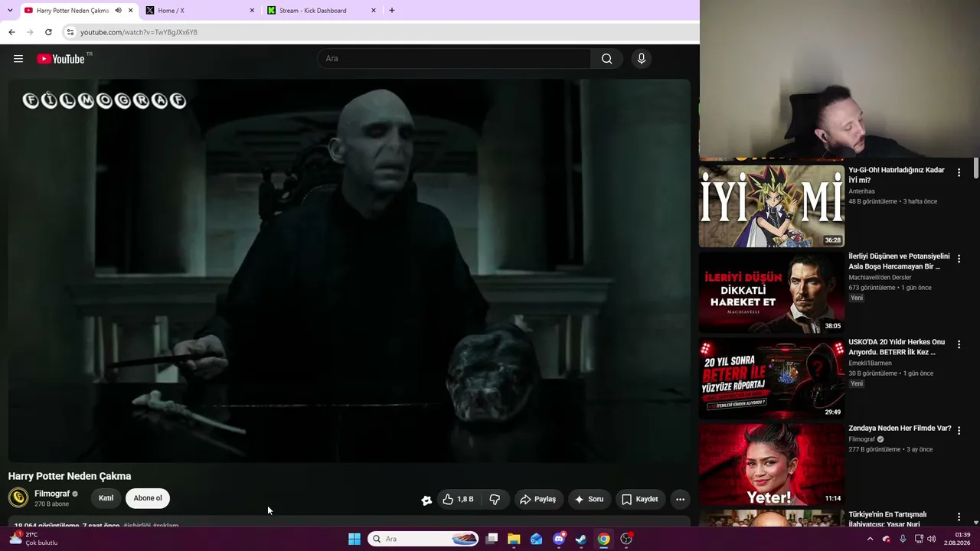The width and height of the screenshot is (980, 551).
Task: Reload the YouTube page
Action: coord(48,32)
